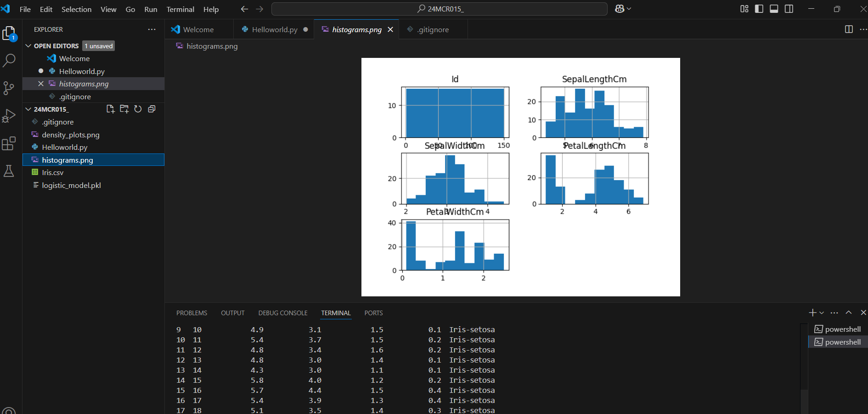Select the Terminal panel tab
The height and width of the screenshot is (414, 868).
point(336,313)
